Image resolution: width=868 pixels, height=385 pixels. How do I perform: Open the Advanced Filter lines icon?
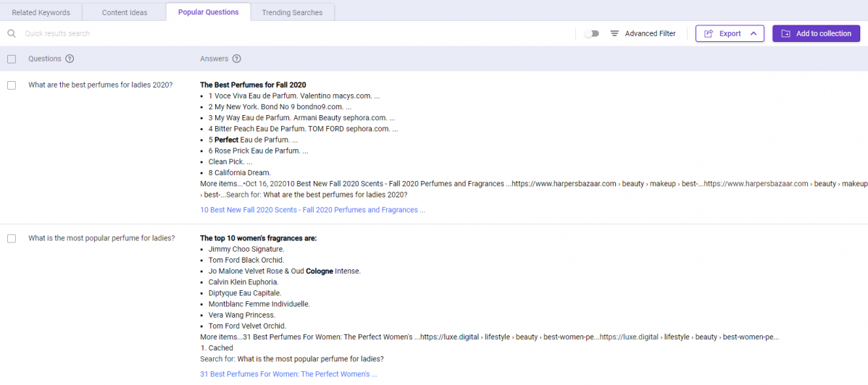click(614, 34)
